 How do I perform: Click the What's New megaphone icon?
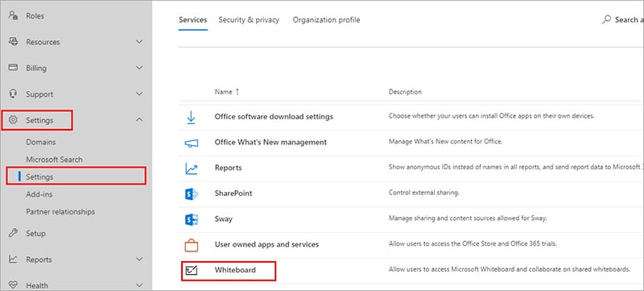point(192,143)
